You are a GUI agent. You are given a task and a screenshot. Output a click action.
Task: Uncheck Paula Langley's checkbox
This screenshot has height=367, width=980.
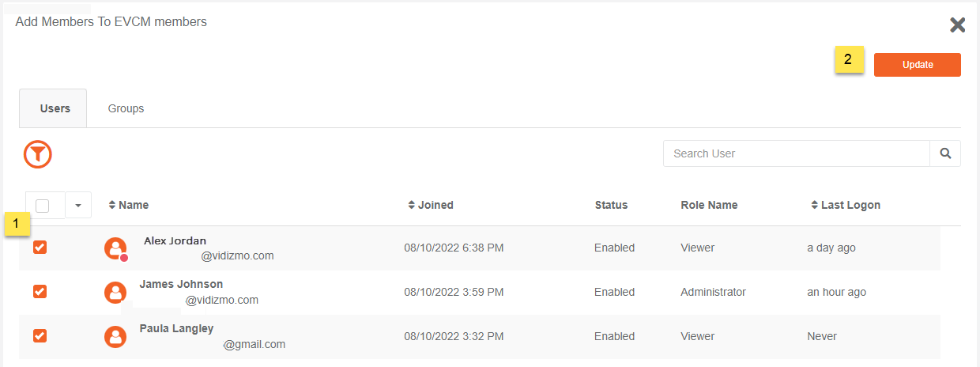coord(40,336)
